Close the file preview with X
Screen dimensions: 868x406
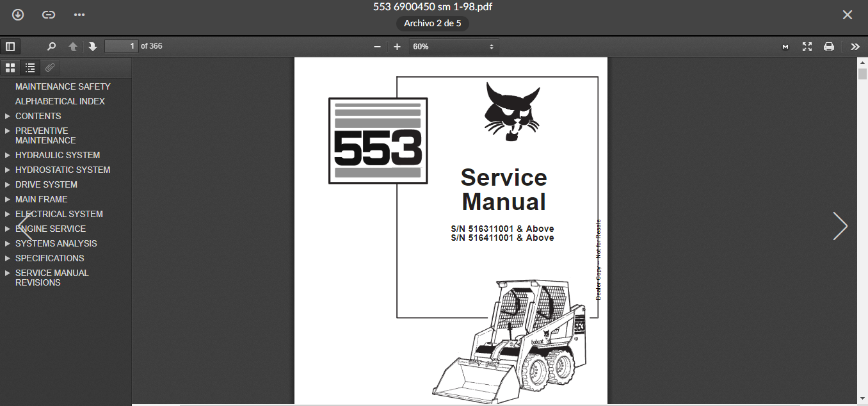pos(847,15)
